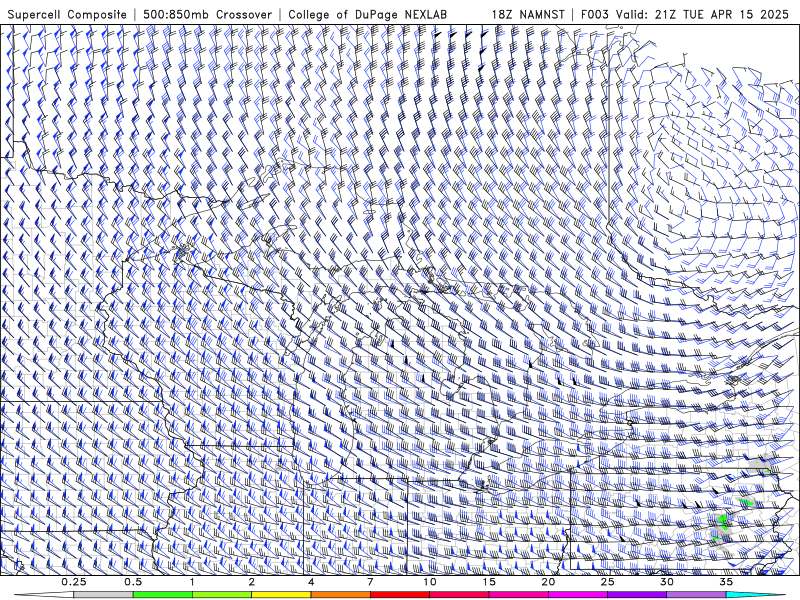The image size is (800, 600).
Task: Click the 500:850mb Crossover label
Action: pos(207,14)
